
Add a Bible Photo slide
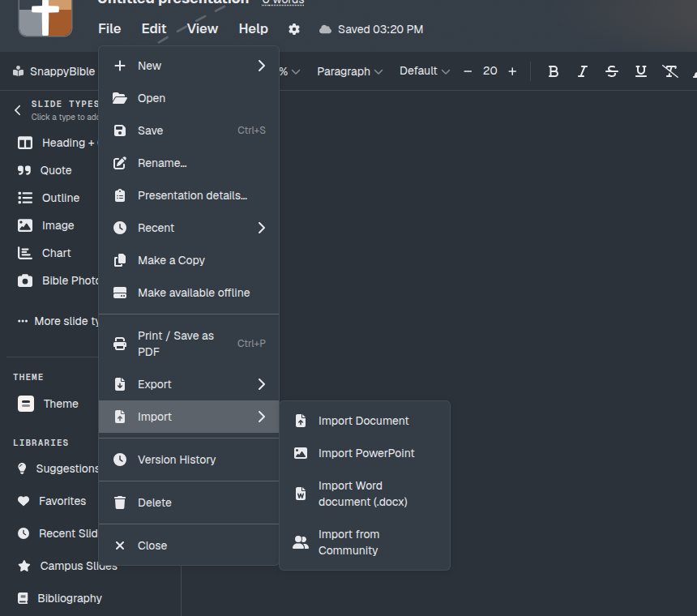(x=58, y=280)
